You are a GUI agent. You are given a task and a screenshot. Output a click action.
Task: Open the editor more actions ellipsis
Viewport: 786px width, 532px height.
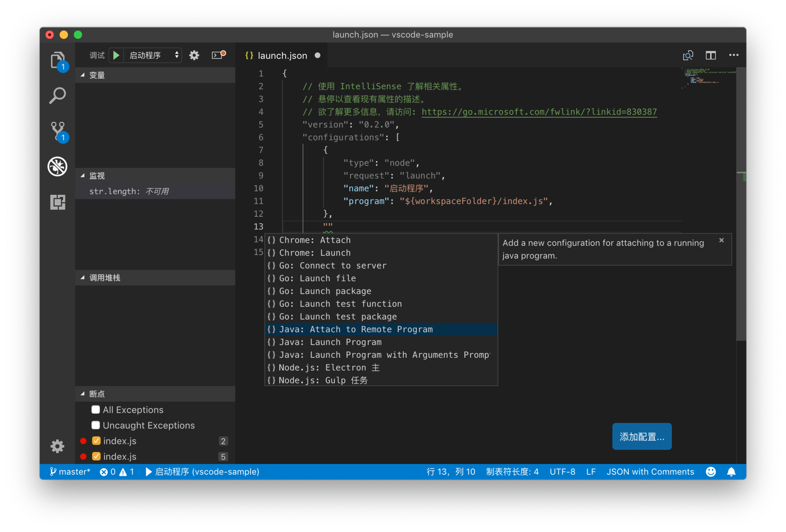tap(734, 55)
